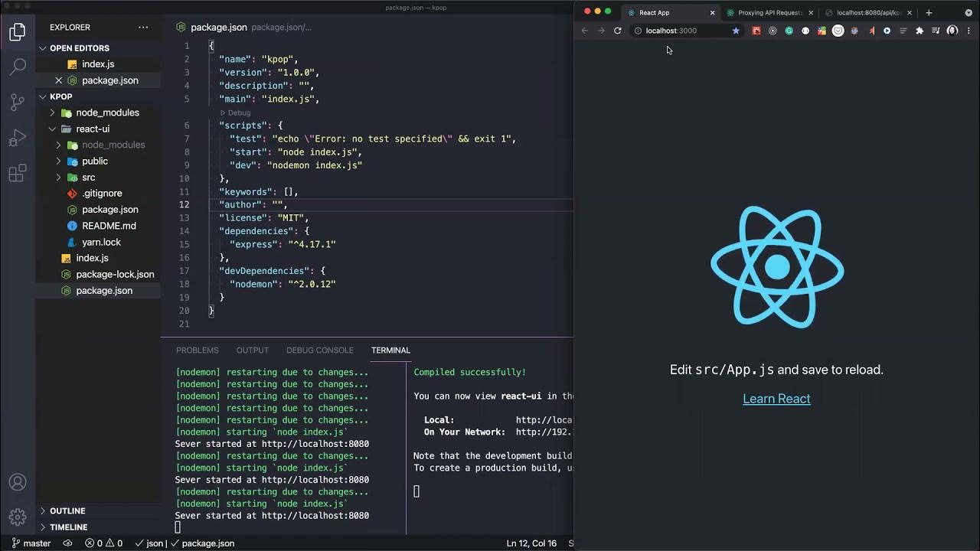Switch to the Output panel tab
Image resolution: width=980 pixels, height=551 pixels.
click(252, 350)
